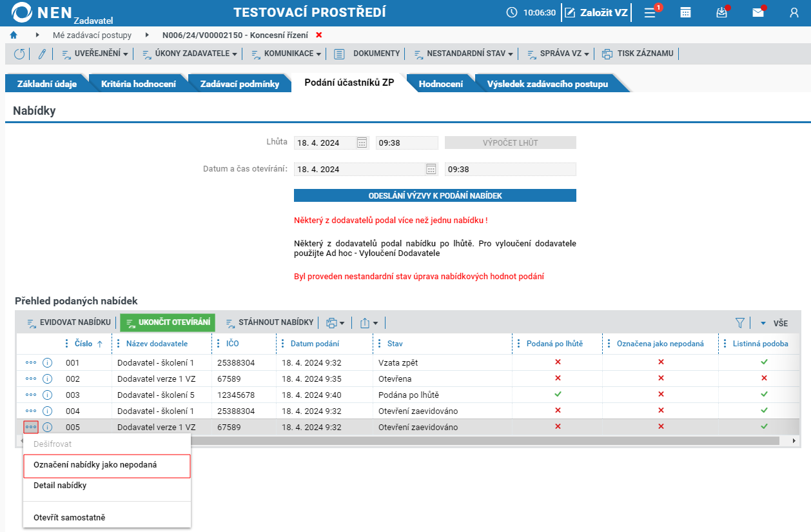Expand the UVEŘEJNĚNÍ dropdown menu
Viewport: 811px width, 532px height.
coord(95,54)
